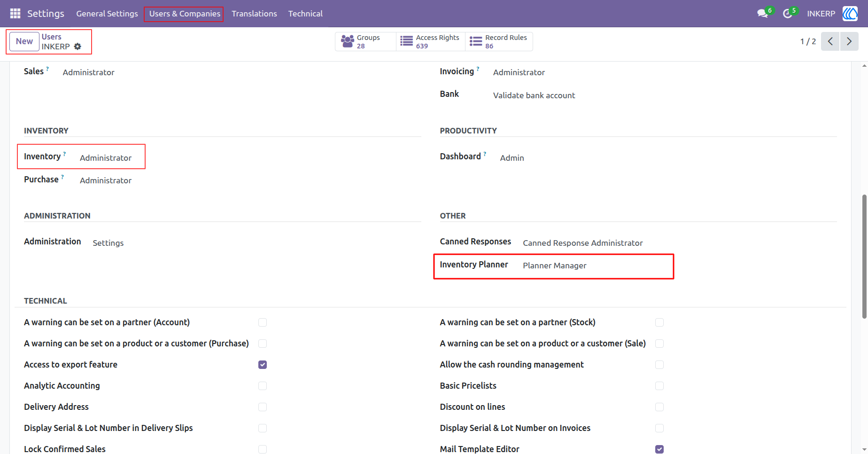Image resolution: width=868 pixels, height=454 pixels.
Task: Enable the Analytic Accounting checkbox
Action: click(x=263, y=386)
